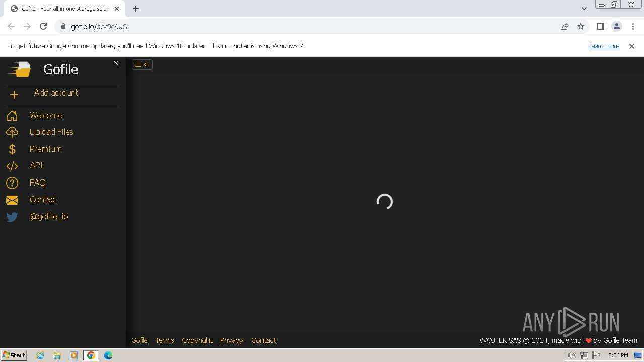Click the system tray volume icon

click(x=572, y=355)
